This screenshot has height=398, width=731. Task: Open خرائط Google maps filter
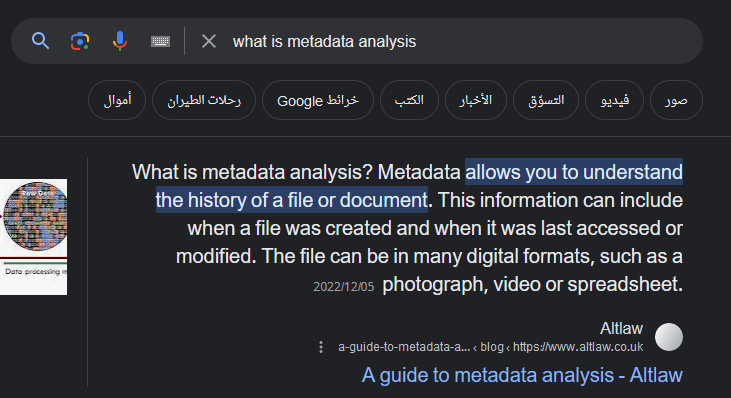[318, 100]
